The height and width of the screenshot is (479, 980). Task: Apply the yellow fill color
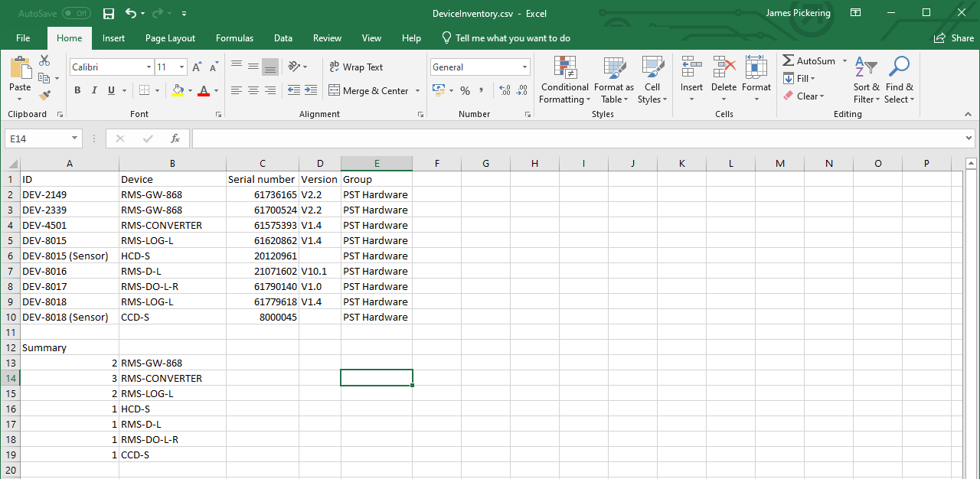(178, 90)
